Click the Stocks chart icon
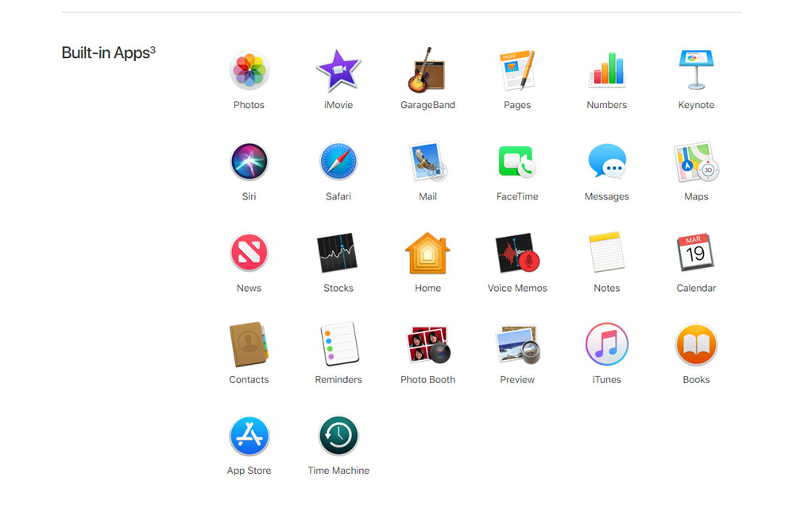The image size is (812, 527). tap(337, 253)
